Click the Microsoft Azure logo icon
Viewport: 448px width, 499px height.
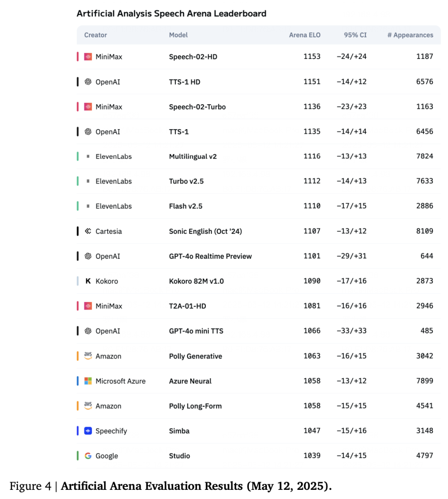88,381
